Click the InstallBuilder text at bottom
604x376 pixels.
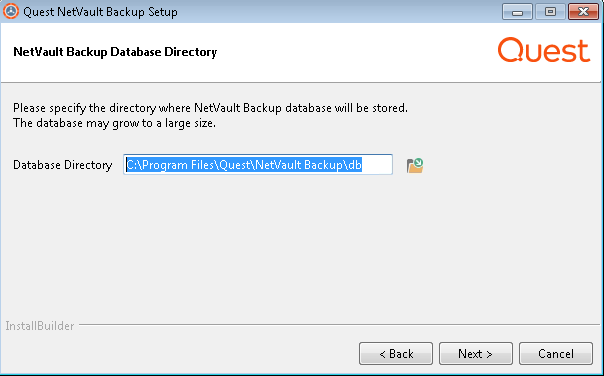click(x=40, y=326)
